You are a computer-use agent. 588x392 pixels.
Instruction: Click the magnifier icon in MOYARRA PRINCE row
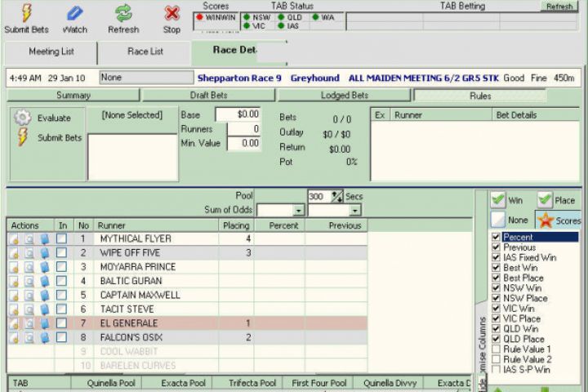click(x=29, y=267)
